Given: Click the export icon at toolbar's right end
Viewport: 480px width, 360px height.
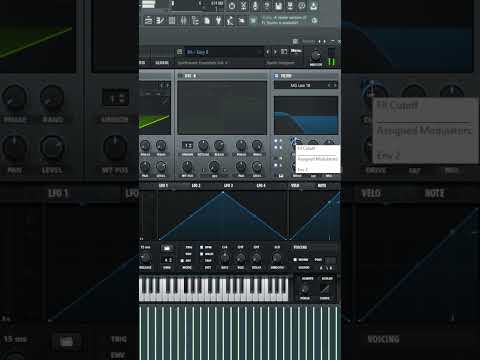Looking at the screenshot, I should pyautogui.click(x=314, y=6).
